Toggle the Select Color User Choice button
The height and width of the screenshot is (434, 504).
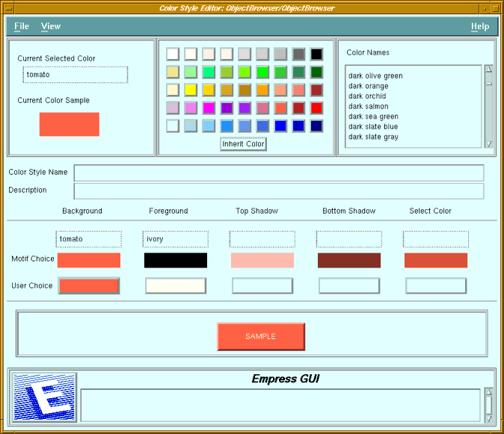[x=436, y=286]
